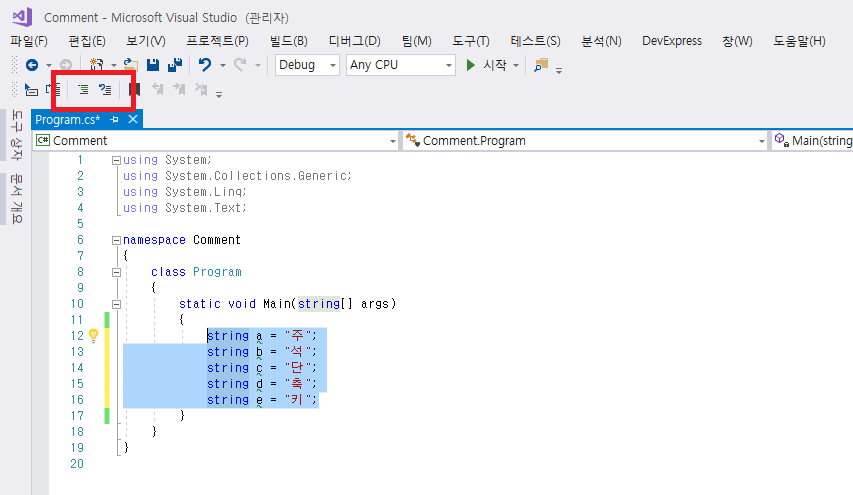Click the light bulb quick actions icon
Viewport: 853px width, 495px height.
pyautogui.click(x=94, y=335)
